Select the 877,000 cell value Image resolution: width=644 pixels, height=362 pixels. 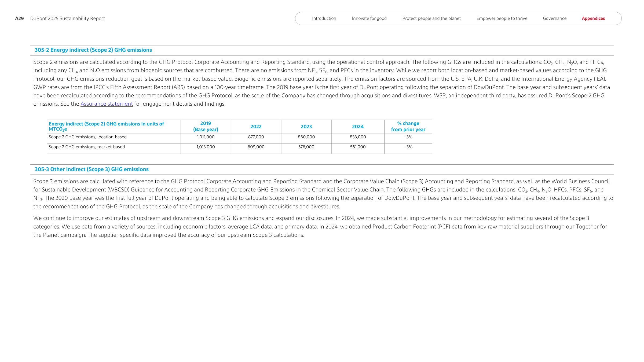[x=256, y=137]
